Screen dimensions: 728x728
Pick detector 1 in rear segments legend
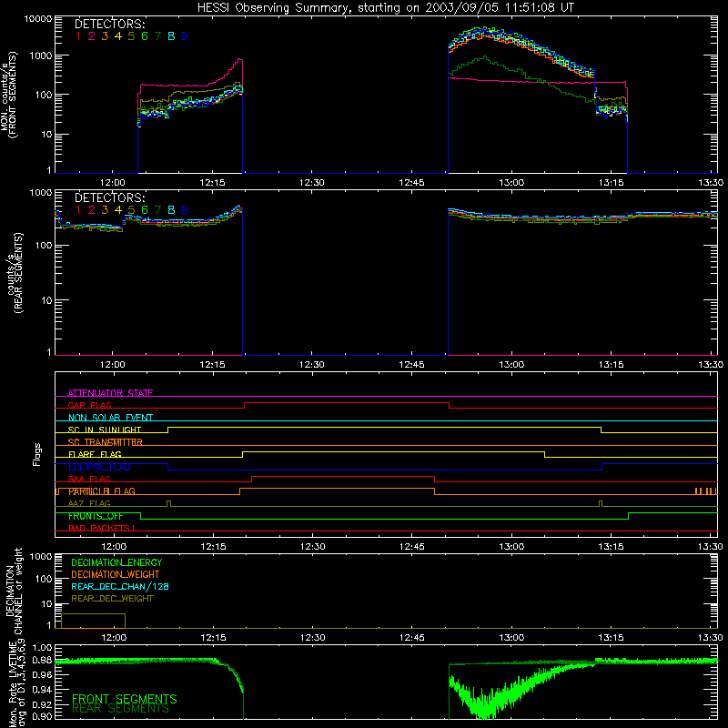pyautogui.click(x=78, y=210)
